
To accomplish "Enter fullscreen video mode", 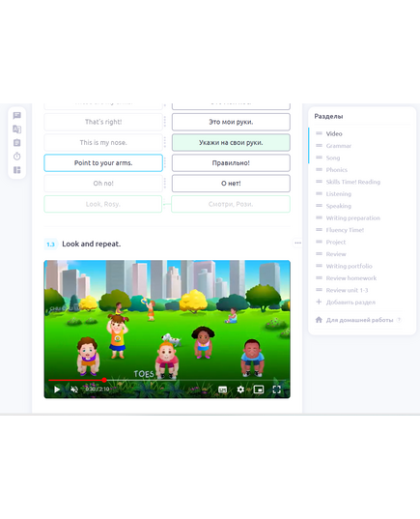I will (276, 389).
